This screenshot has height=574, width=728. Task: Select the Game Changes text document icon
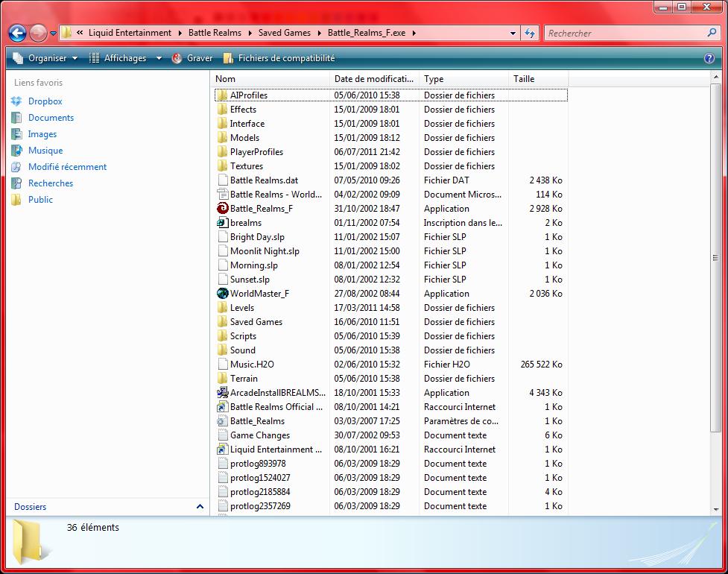tap(222, 435)
